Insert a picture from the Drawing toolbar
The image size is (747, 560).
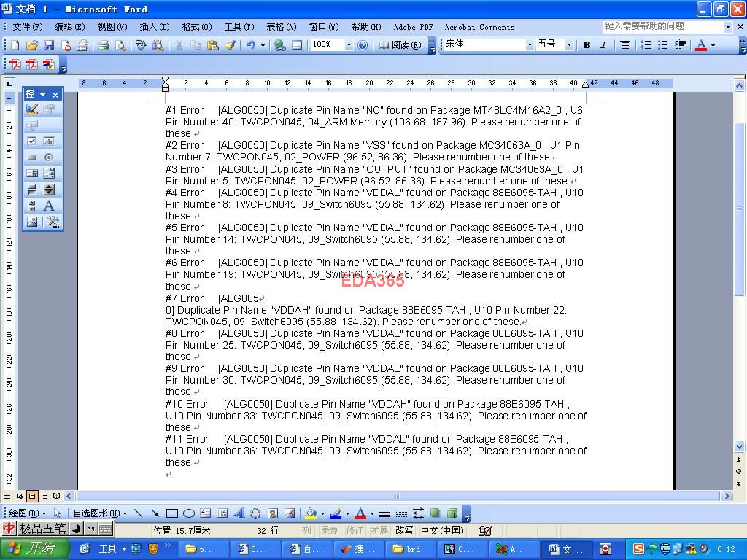289,513
